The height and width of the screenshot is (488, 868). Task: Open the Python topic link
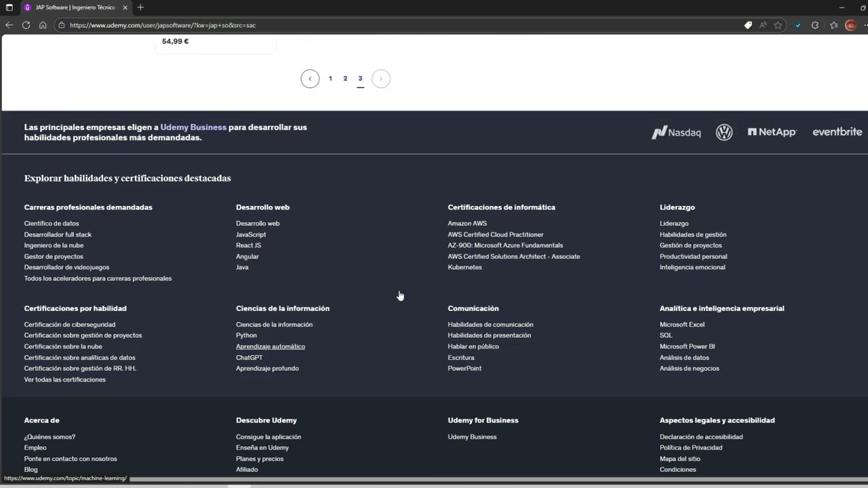(246, 335)
